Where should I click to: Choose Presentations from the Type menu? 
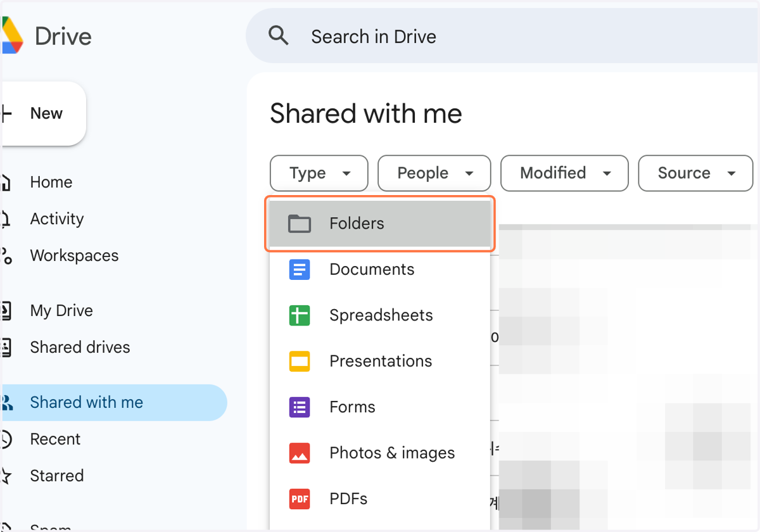pos(380,362)
